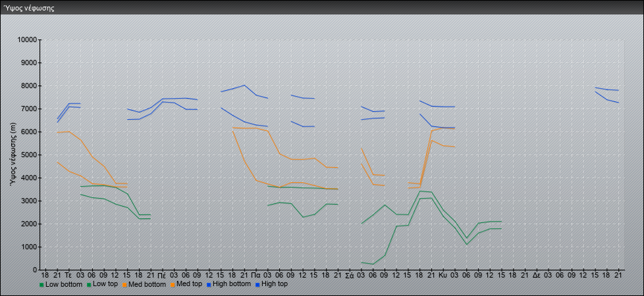Viewport: 644px width, 296px height.
Task: Click the Ύψος νέφωσης panel title bar
Action: pyautogui.click(x=322, y=8)
